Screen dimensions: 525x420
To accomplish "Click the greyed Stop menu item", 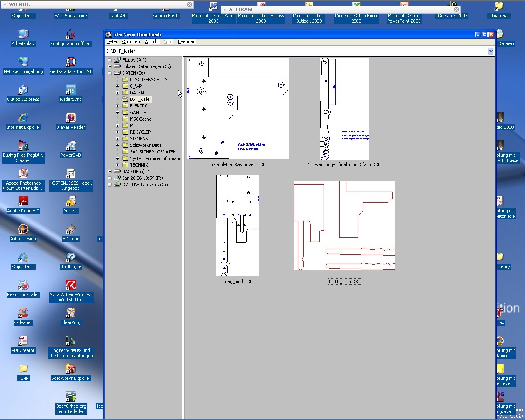I will pyautogui.click(x=169, y=42).
